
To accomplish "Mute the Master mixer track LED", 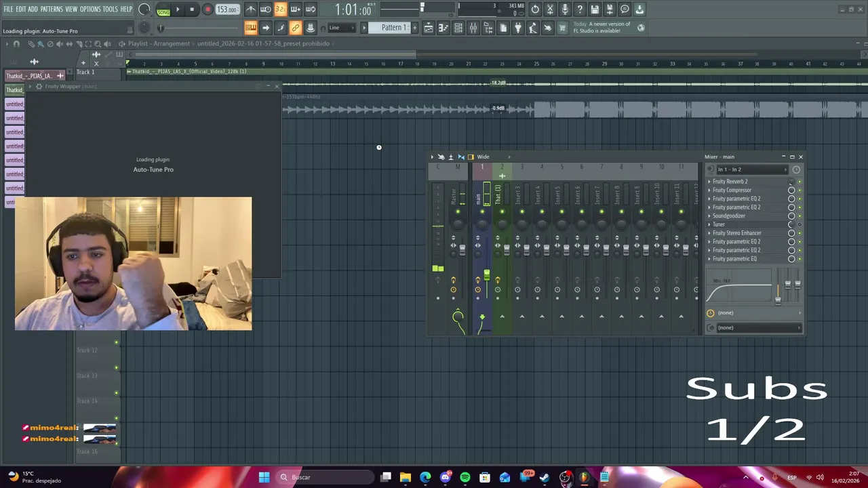I will 458,211.
